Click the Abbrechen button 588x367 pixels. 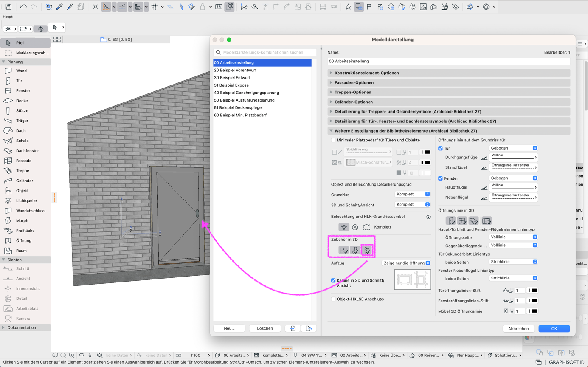(x=518, y=328)
